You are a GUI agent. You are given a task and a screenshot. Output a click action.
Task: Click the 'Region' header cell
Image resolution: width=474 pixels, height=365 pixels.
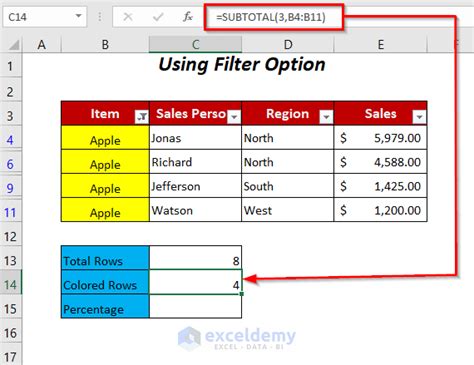[x=287, y=114]
